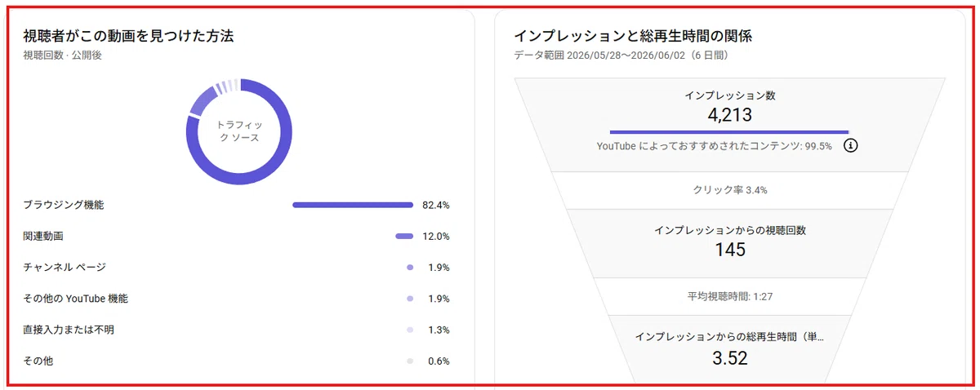Click the インプレッション数 4,213 funnel section
Viewport: 980px width, 390px height.
pyautogui.click(x=730, y=124)
